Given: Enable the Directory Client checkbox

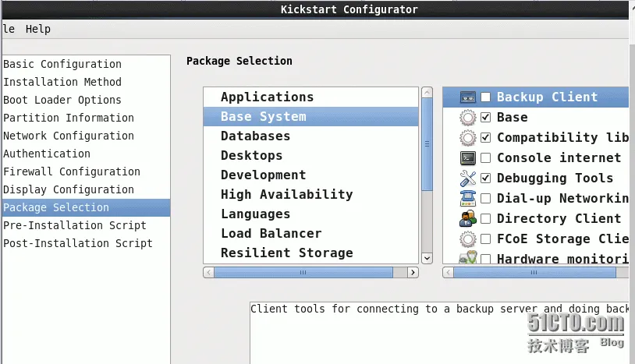Looking at the screenshot, I should 485,218.
